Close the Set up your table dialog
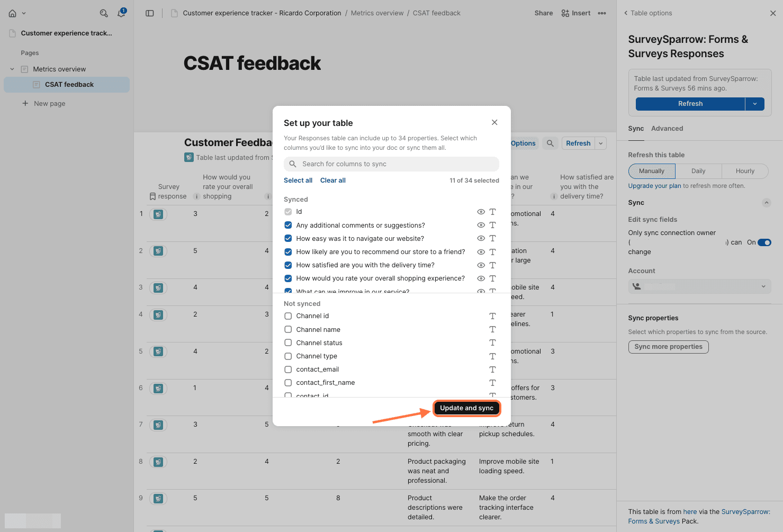 (x=494, y=122)
